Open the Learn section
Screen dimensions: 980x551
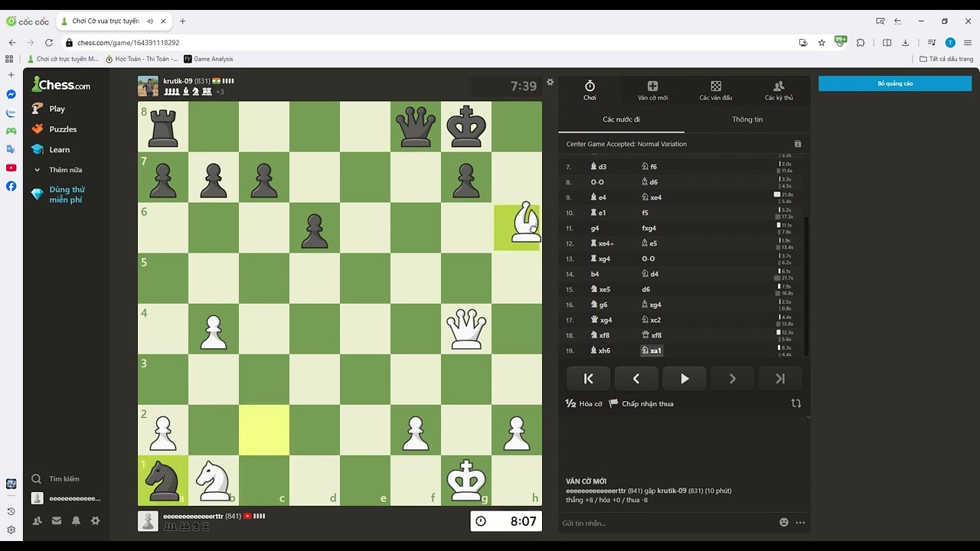51,150
